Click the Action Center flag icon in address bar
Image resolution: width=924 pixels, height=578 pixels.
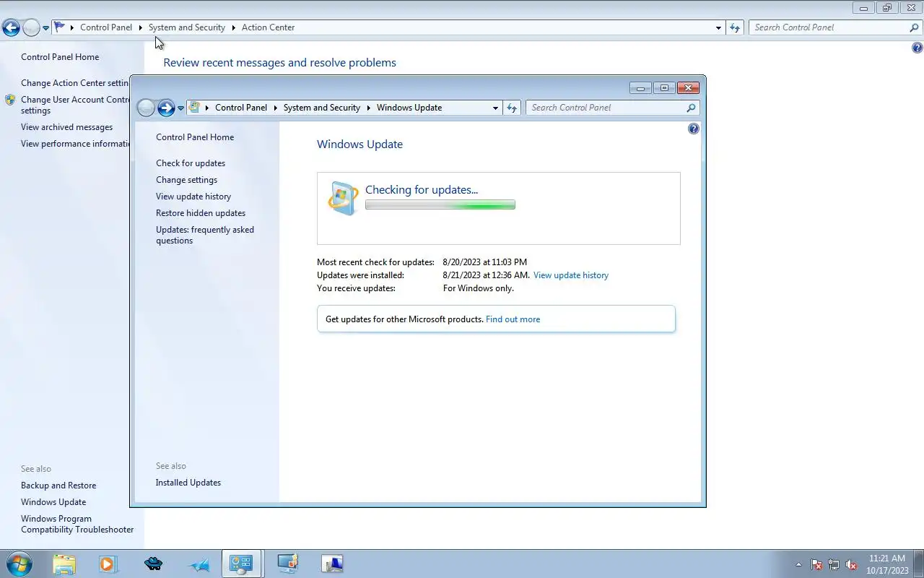[x=59, y=27]
